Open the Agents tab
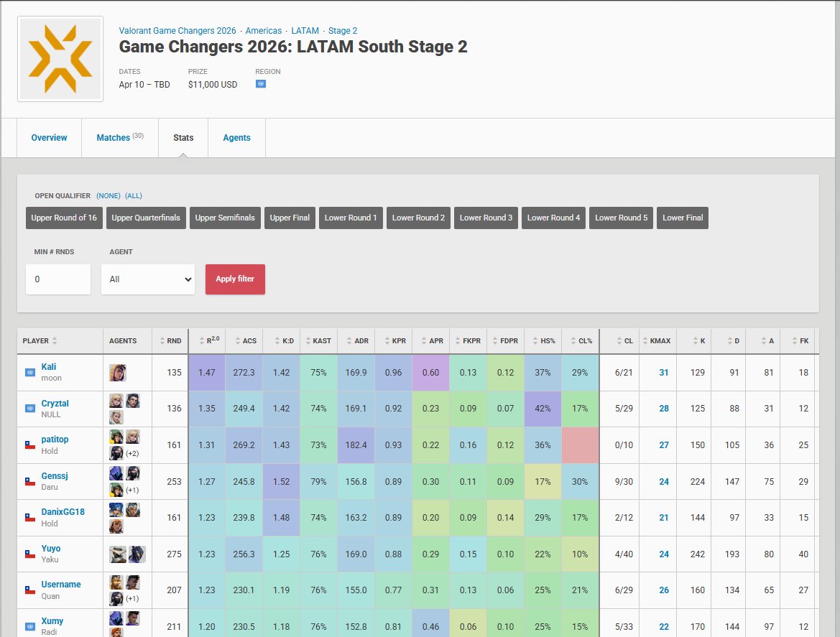This screenshot has width=840, height=637. [237, 138]
